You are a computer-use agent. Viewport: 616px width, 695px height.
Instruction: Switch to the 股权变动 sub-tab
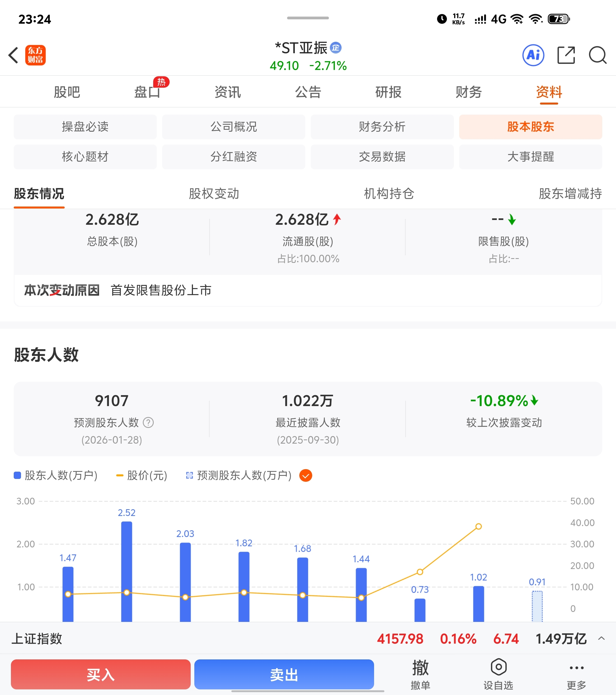(214, 193)
